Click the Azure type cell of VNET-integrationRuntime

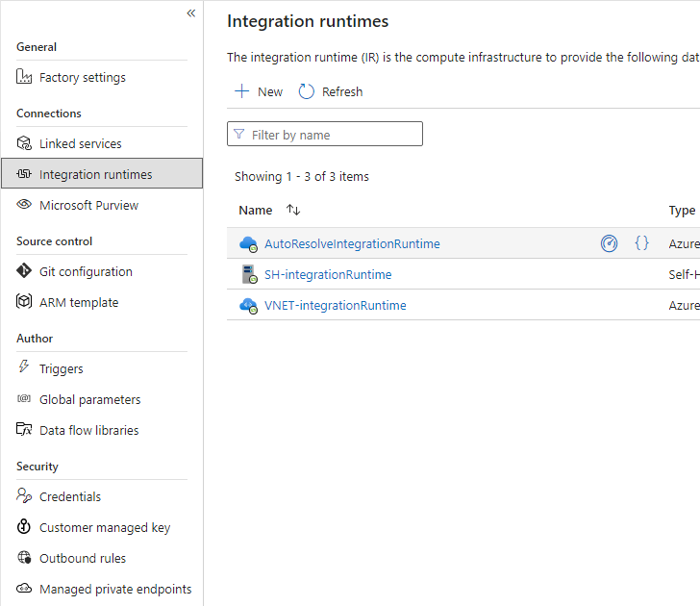click(x=684, y=305)
